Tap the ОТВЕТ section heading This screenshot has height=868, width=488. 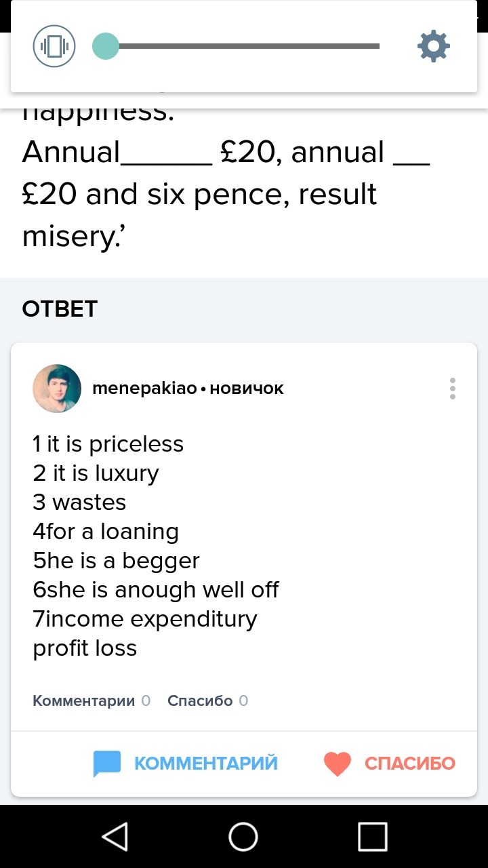tap(60, 309)
